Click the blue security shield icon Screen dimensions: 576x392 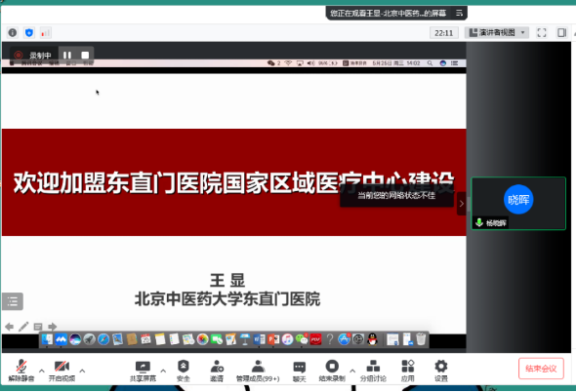coord(29,33)
